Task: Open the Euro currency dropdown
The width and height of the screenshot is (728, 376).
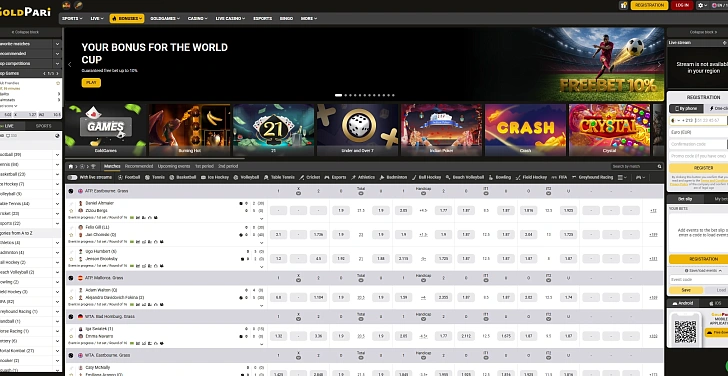Action: (x=698, y=132)
